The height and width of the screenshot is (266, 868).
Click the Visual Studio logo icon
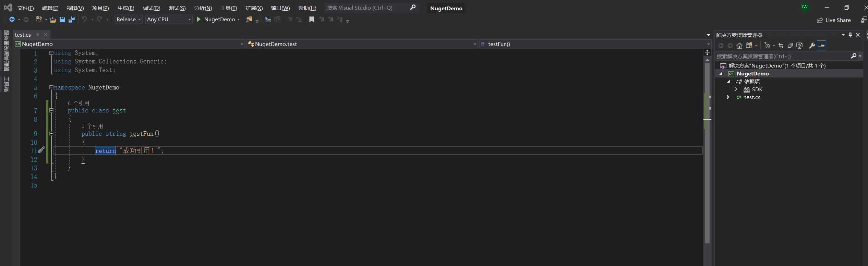point(8,8)
